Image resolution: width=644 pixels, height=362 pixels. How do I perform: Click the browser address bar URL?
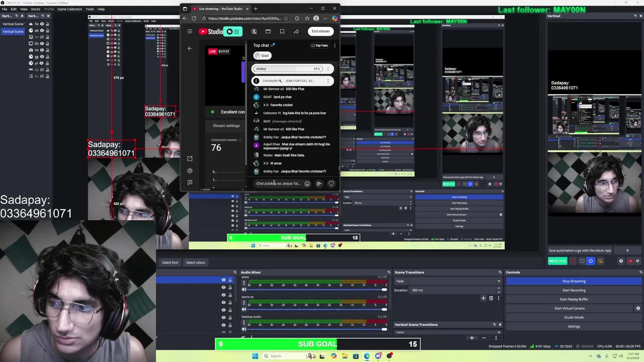245,19
